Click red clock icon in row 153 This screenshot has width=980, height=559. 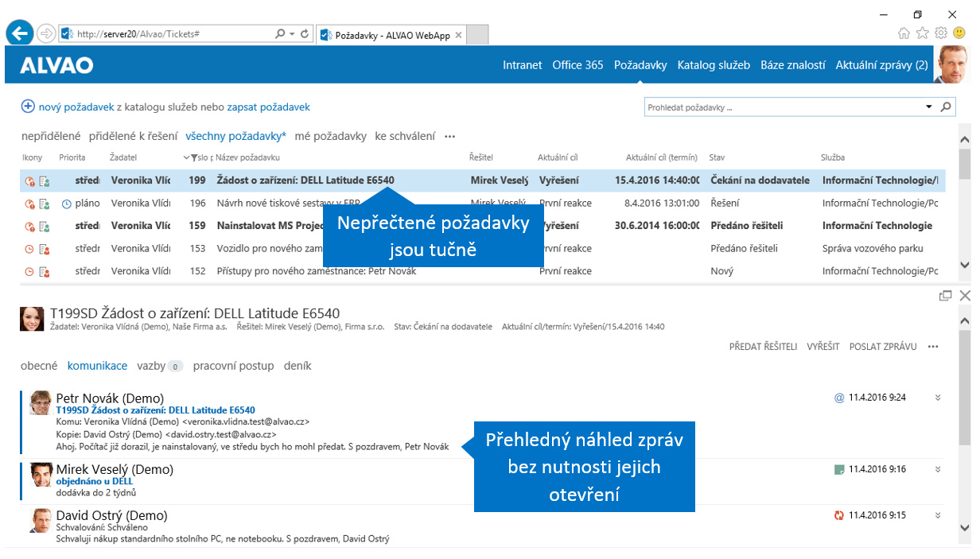click(x=29, y=249)
